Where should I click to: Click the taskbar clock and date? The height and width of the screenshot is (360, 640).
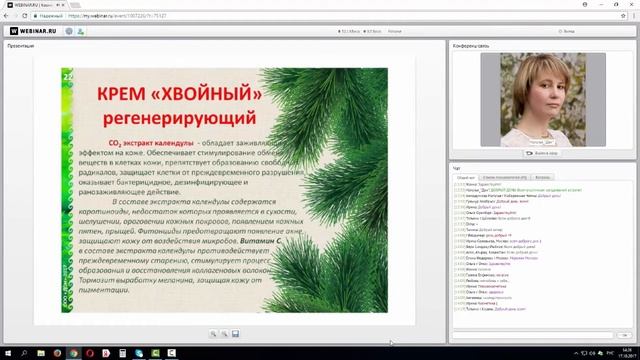pos(627,353)
